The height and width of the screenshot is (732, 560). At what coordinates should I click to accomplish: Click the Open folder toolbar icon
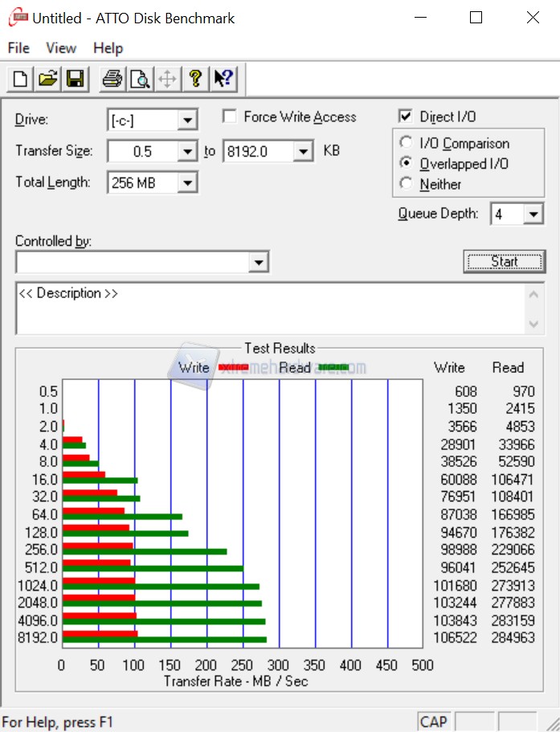point(48,79)
